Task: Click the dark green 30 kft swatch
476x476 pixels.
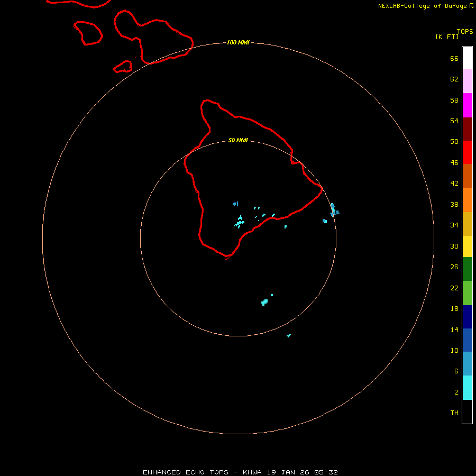Action: coord(467,269)
